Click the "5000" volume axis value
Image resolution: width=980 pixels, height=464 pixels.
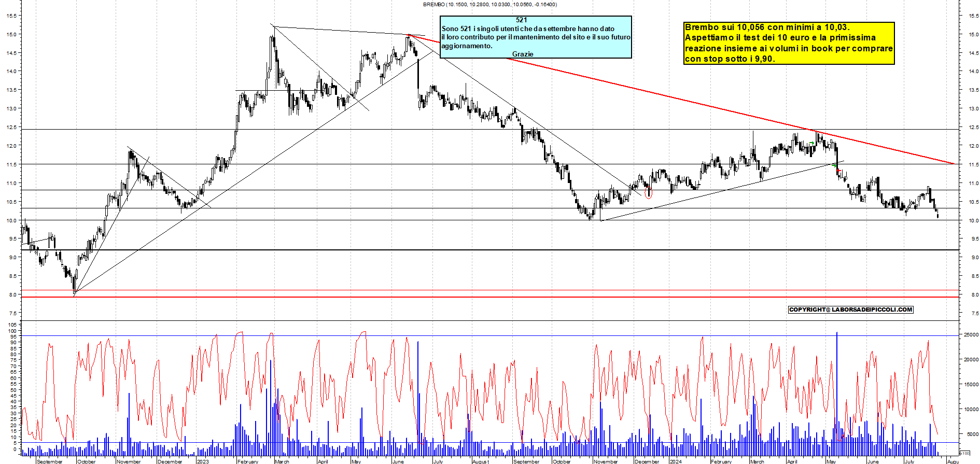pos(972,434)
